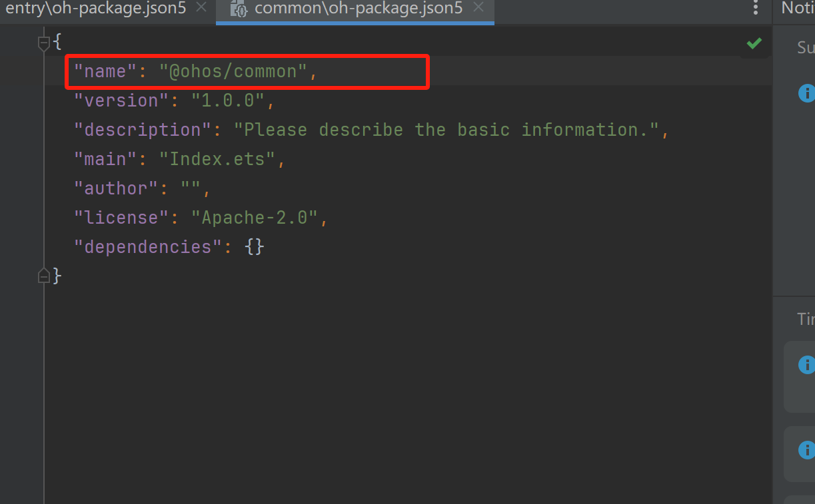Click the common\oh-package.json5 file icon
This screenshot has height=504, width=815.
(x=237, y=9)
